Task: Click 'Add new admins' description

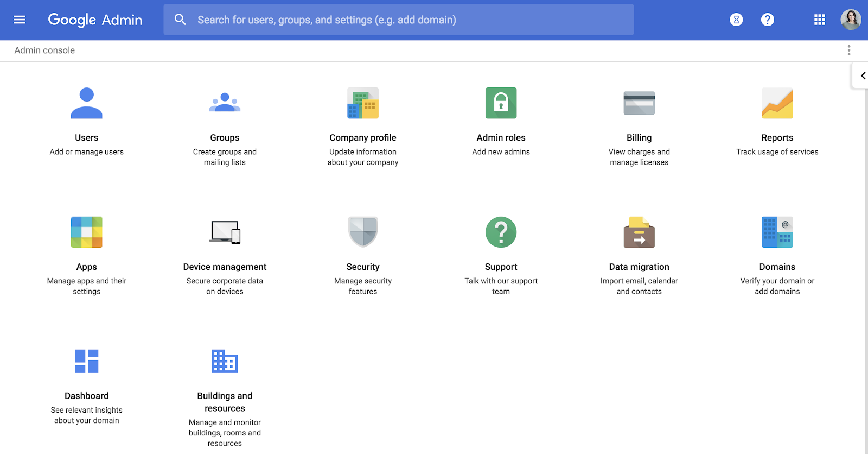Action: click(x=501, y=152)
